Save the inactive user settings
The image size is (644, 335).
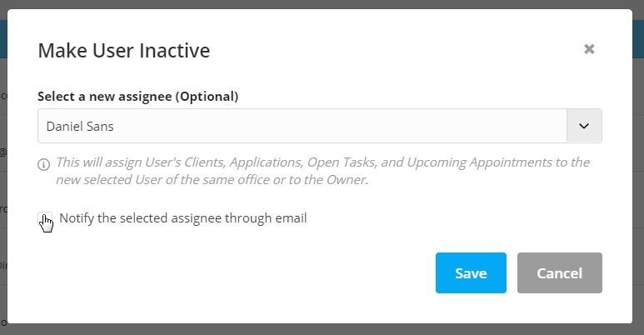(471, 273)
